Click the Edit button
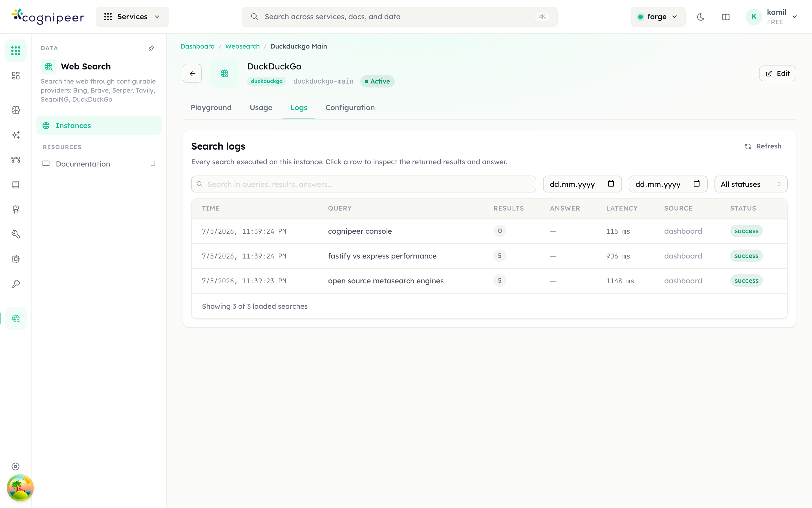The height and width of the screenshot is (508, 812). click(777, 73)
